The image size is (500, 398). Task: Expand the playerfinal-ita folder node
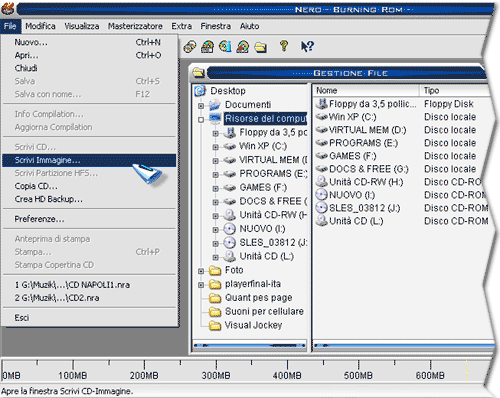(201, 285)
